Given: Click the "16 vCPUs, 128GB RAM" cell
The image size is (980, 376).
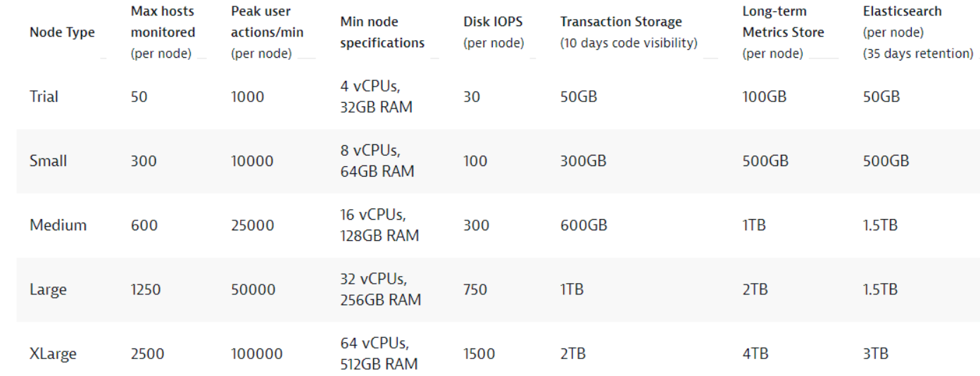Looking at the screenshot, I should [x=379, y=225].
